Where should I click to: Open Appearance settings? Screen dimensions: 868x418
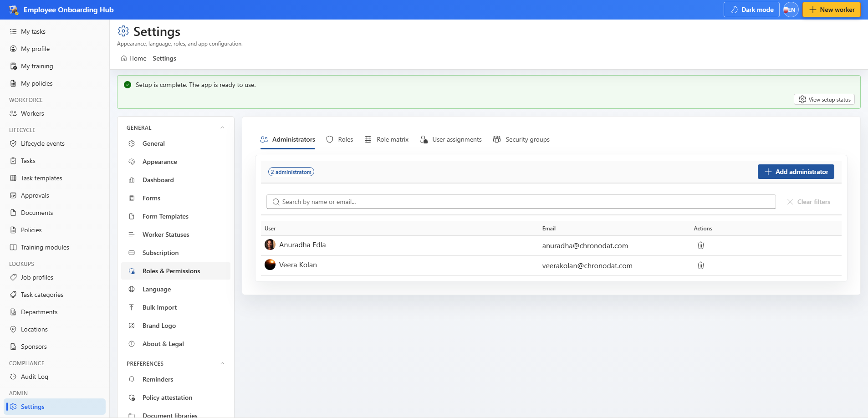click(176, 162)
